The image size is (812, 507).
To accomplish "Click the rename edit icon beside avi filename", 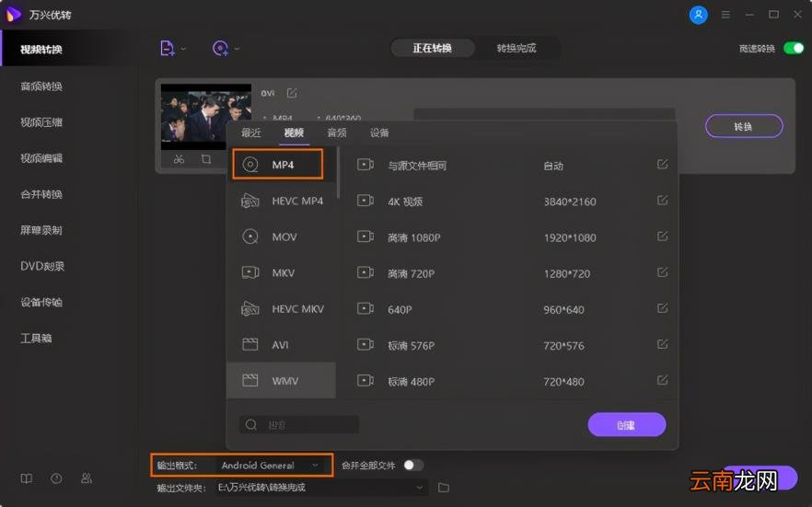I will pos(292,93).
